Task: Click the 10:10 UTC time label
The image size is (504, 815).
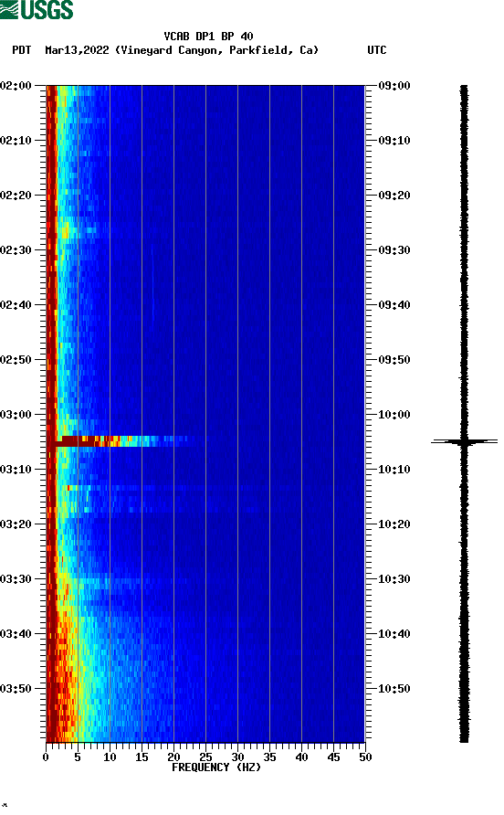Action: [x=394, y=470]
